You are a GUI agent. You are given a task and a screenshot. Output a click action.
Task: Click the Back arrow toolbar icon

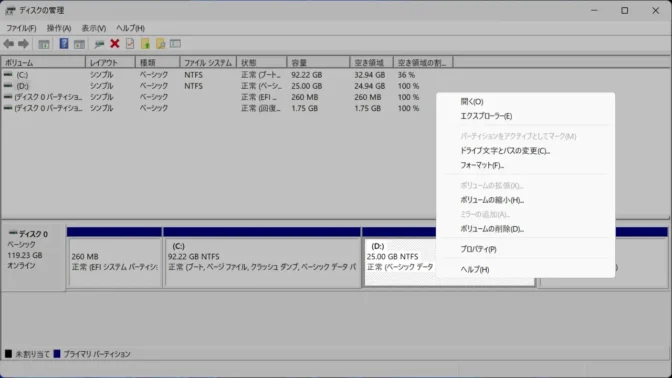(9, 44)
